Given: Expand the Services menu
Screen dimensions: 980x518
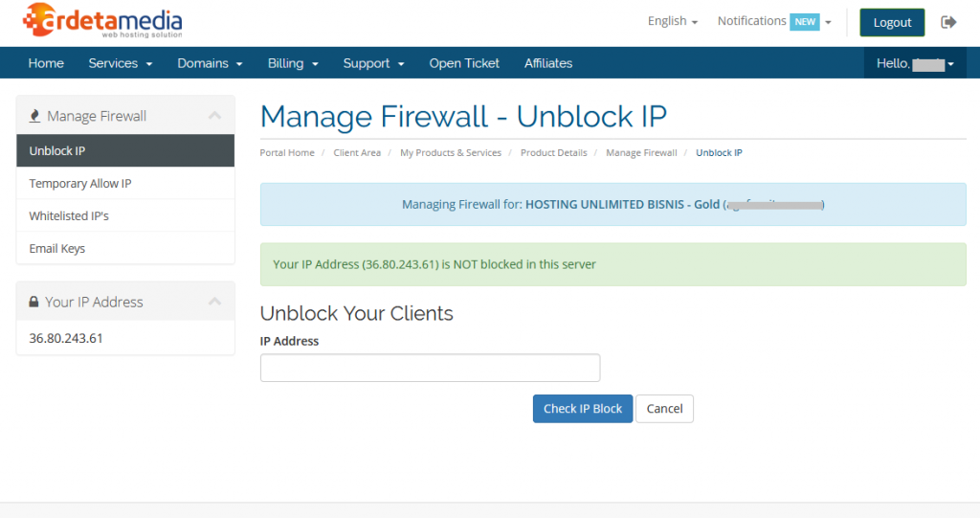Looking at the screenshot, I should coord(120,63).
